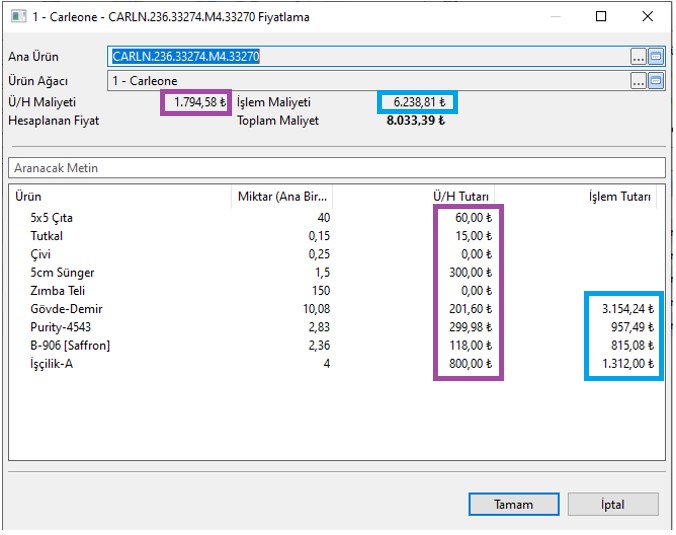This screenshot has width=676, height=535.
Task: Open the card icon beside Ürün Ağacı field
Action: 656,81
